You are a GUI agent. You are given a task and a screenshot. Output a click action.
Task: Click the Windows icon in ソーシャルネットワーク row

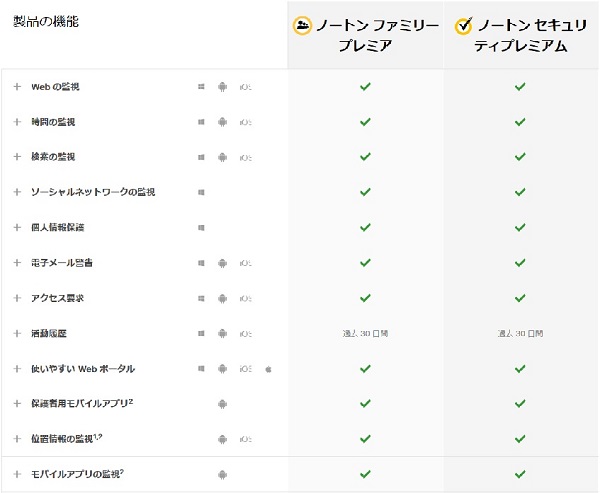(201, 192)
